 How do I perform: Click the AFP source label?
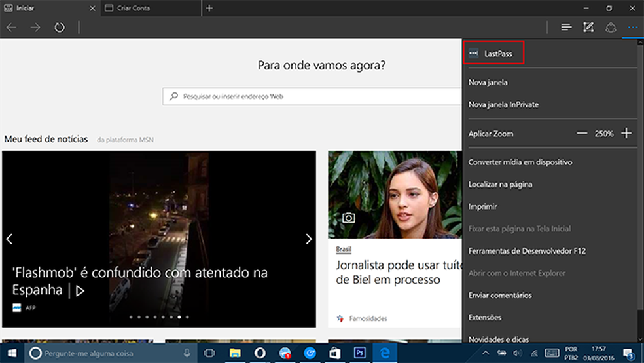(x=30, y=307)
